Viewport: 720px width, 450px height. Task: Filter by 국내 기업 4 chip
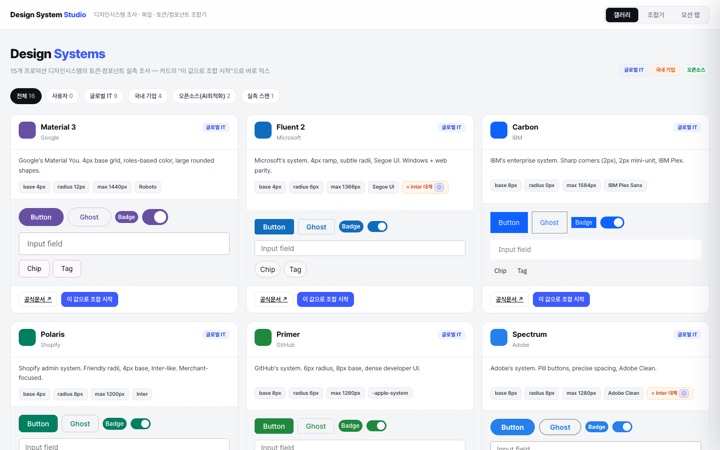tap(148, 96)
